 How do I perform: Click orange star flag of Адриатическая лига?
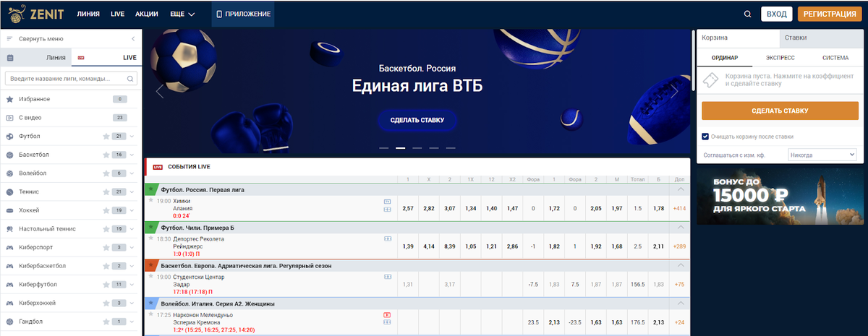(150, 264)
